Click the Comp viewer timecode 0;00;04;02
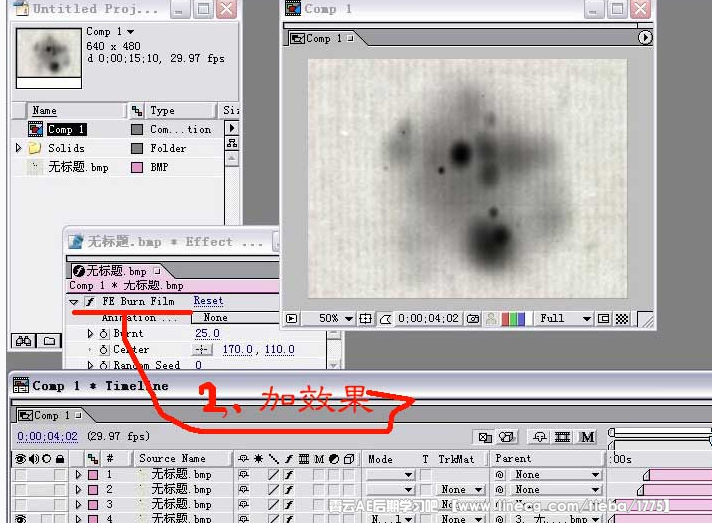Screen dimensions: 712x523 pos(428,318)
